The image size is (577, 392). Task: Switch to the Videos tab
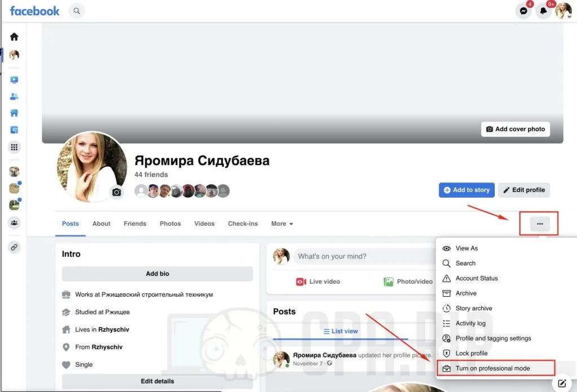coord(204,224)
